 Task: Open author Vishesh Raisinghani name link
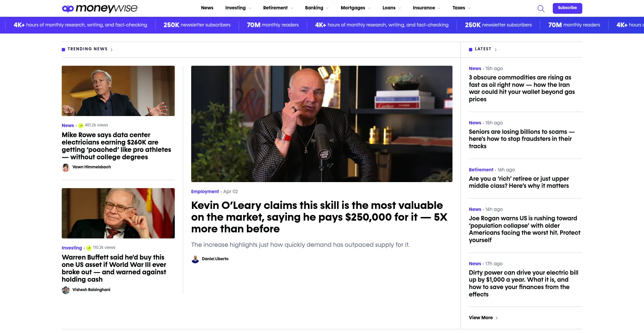click(x=91, y=290)
